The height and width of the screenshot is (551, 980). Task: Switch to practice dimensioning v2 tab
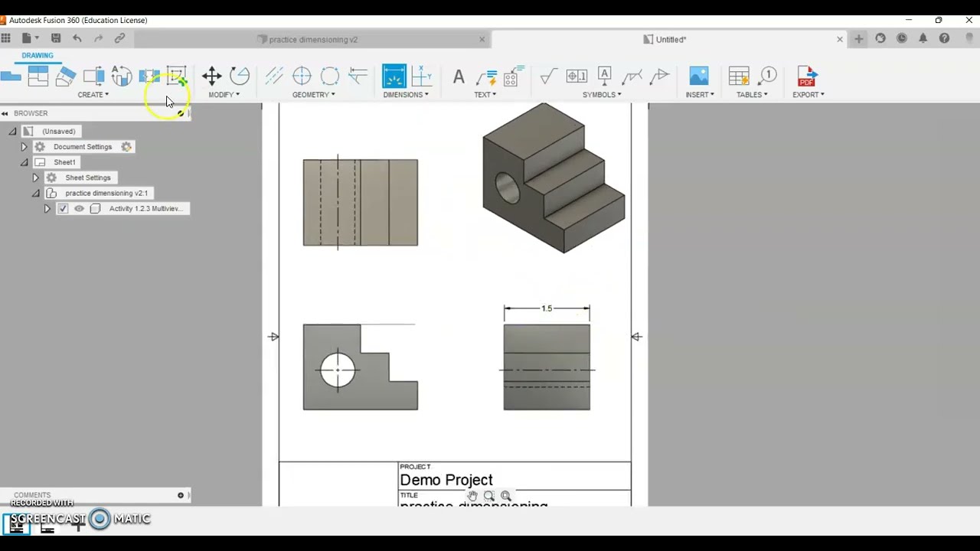coord(313,39)
